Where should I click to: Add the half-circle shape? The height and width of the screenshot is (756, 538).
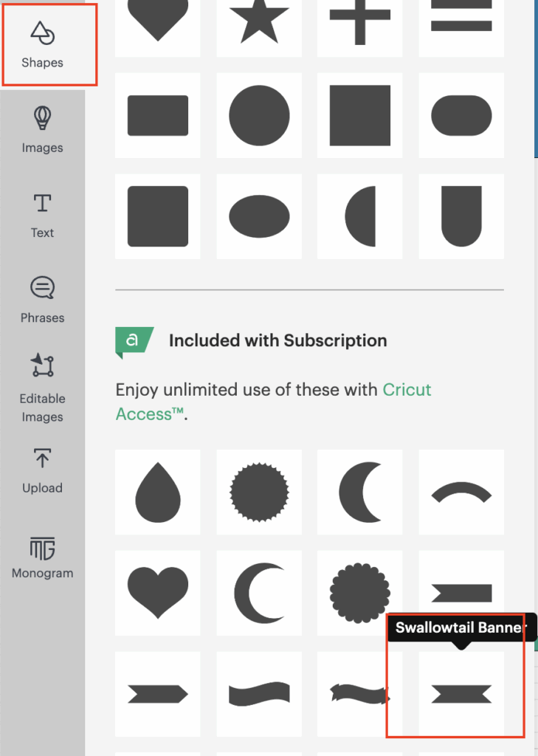[359, 216]
